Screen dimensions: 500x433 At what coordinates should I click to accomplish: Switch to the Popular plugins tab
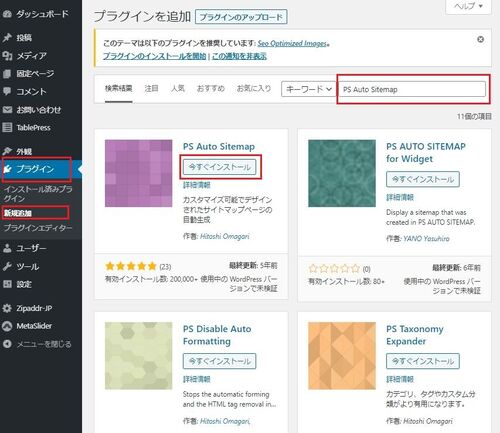(x=178, y=88)
